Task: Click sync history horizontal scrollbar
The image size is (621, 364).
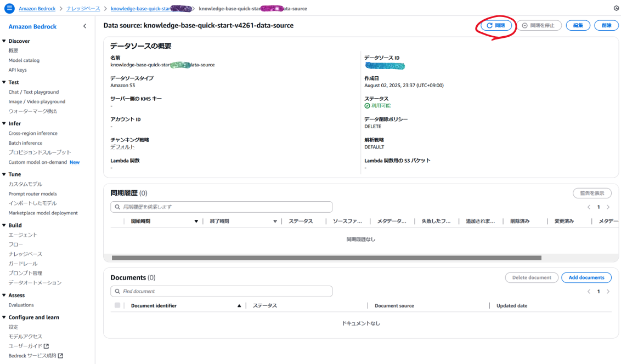Action: [x=326, y=258]
